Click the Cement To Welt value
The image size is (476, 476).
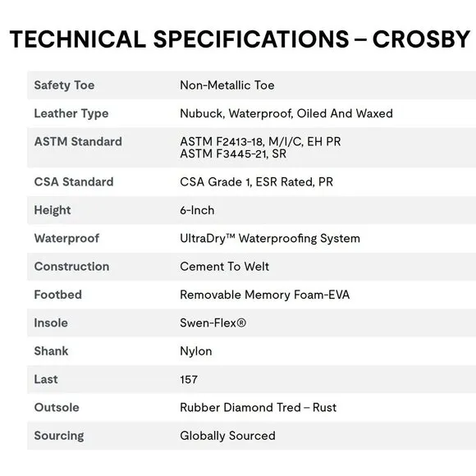tap(224, 267)
